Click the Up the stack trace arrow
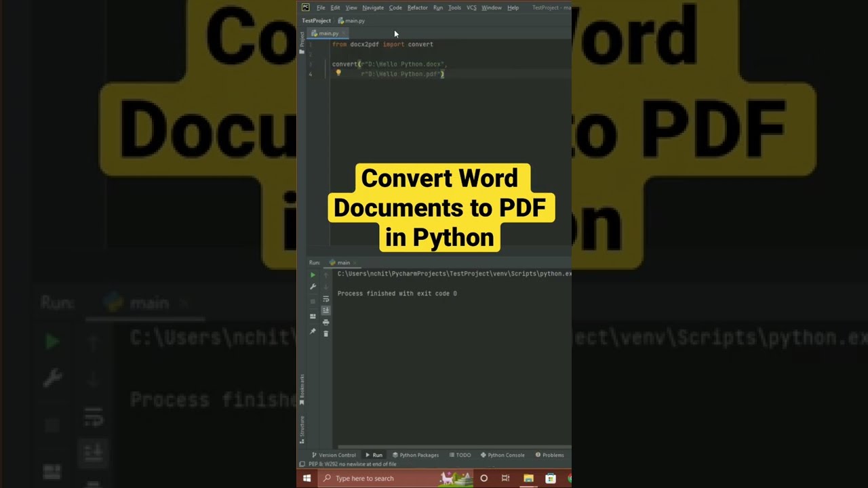The width and height of the screenshot is (868, 488). pos(325,274)
